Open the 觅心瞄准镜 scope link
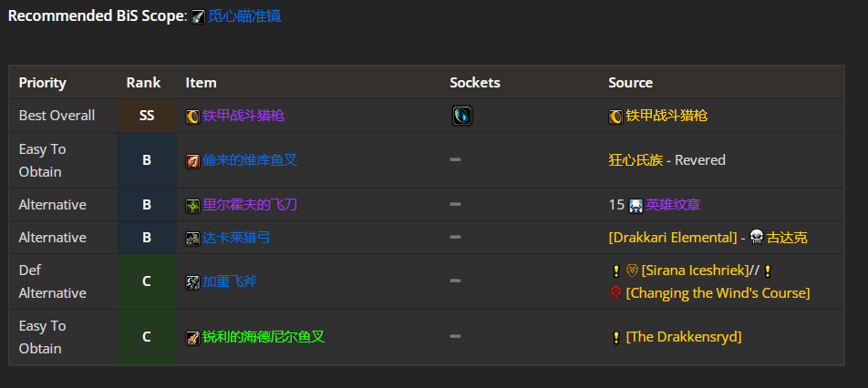The height and width of the screenshot is (388, 868). coord(244,16)
